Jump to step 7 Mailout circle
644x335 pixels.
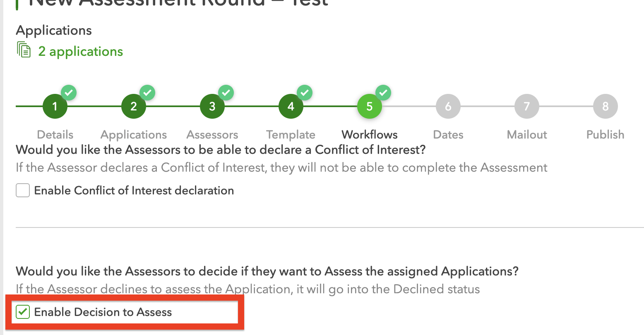tap(526, 106)
